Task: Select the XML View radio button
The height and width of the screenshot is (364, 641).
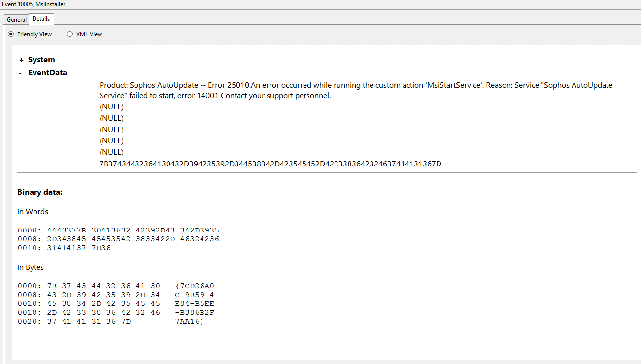Action: (x=70, y=34)
